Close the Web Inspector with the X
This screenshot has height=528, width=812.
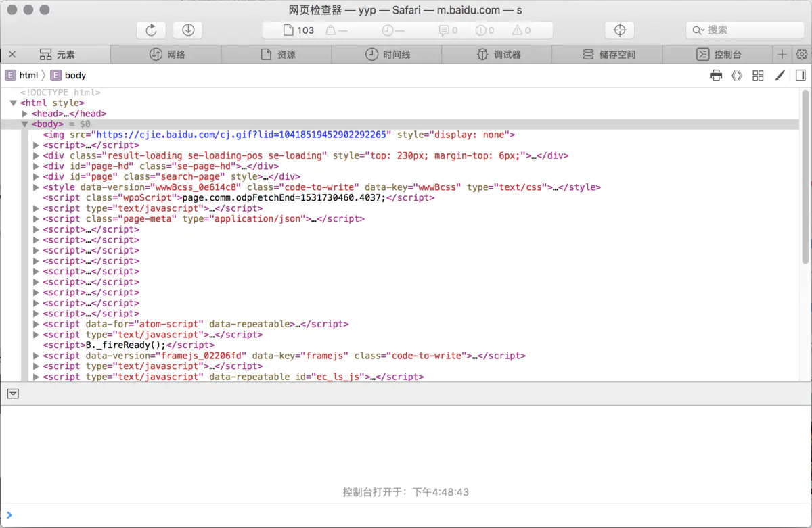[12, 55]
